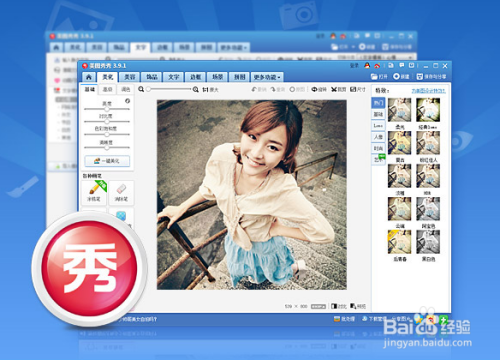Click the zoom in magnifier icon
Image resolution: width=500 pixels, height=360 pixels.
click(x=196, y=89)
